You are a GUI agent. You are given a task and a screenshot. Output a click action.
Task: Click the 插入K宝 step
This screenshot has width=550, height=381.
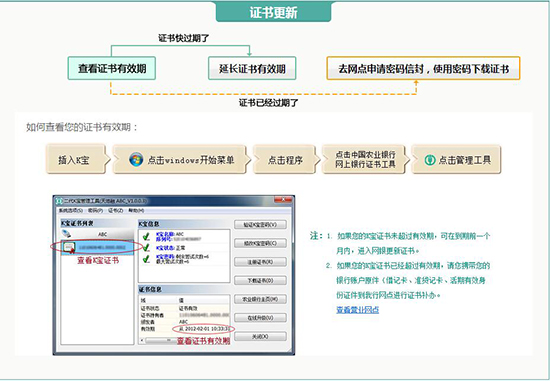[76, 160]
